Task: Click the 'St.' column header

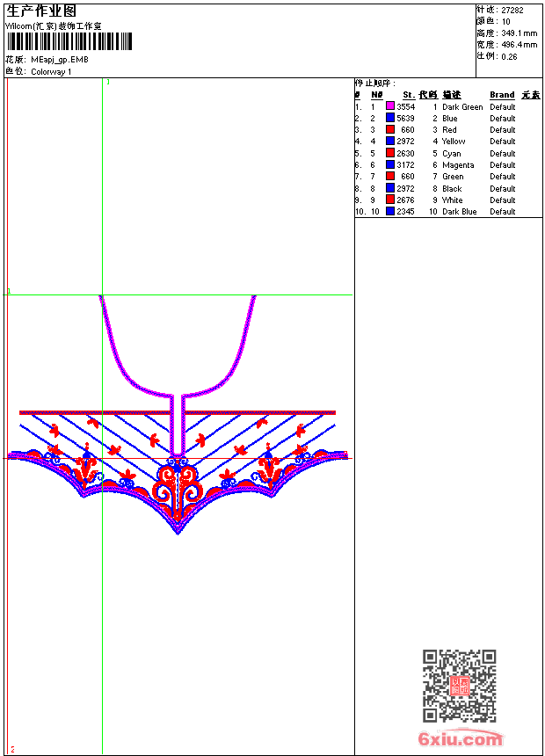Action: point(409,95)
